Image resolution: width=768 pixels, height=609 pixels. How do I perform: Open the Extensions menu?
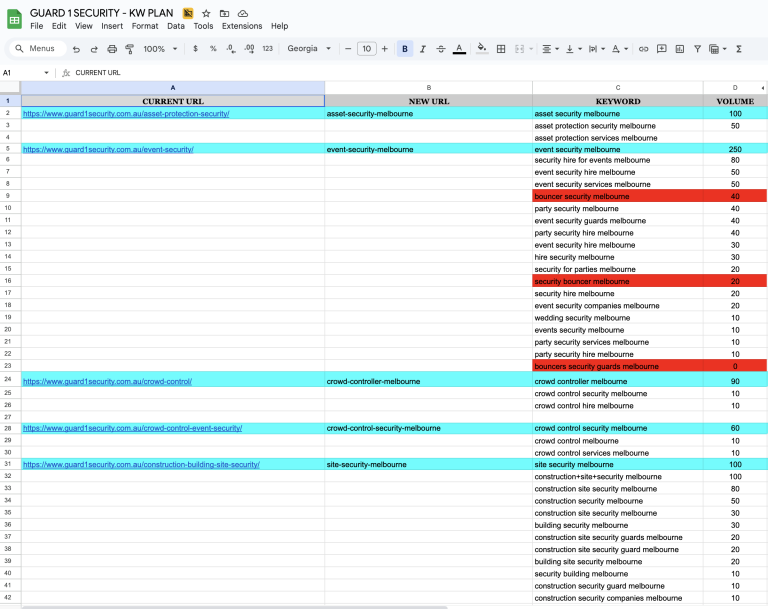[x=241, y=26]
